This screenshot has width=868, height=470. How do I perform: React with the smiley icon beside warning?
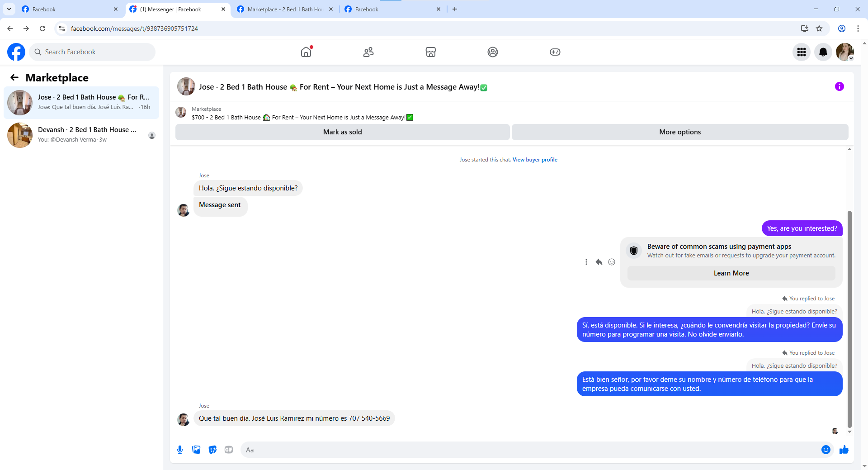click(612, 262)
